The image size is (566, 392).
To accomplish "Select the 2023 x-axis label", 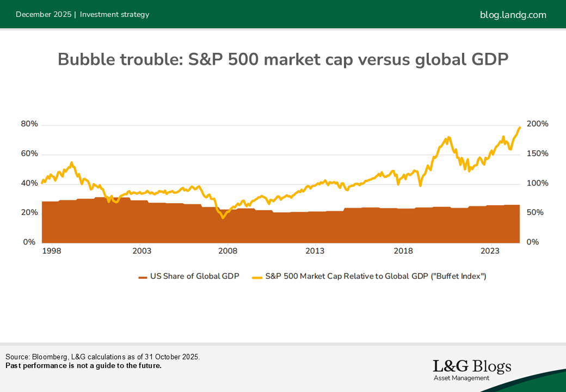I will [x=490, y=251].
